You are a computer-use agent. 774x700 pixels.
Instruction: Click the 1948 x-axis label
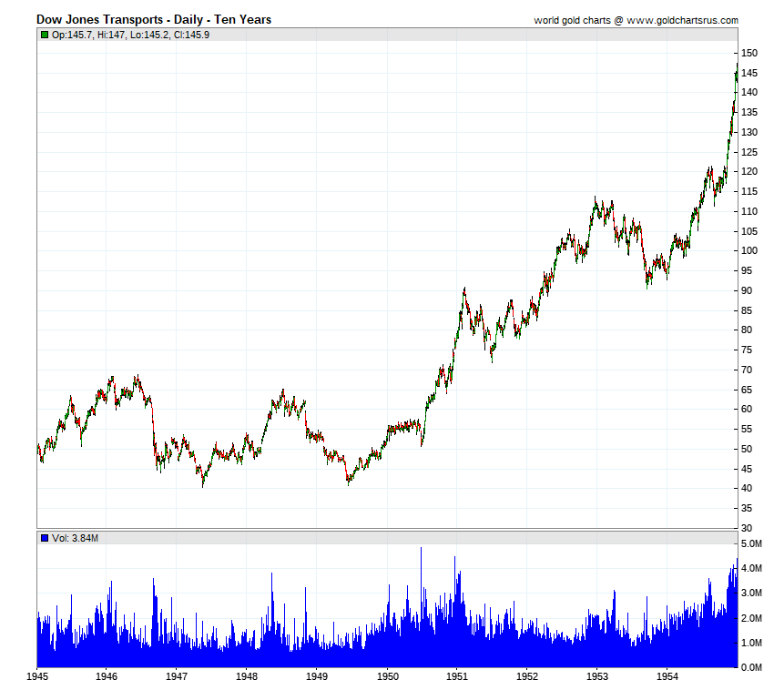pos(247,676)
